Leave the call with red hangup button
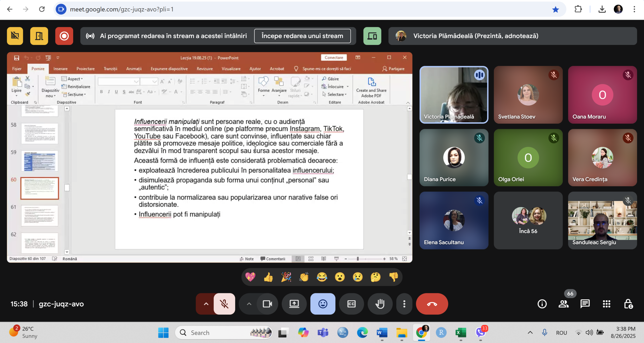This screenshot has width=644, height=343. tap(432, 304)
